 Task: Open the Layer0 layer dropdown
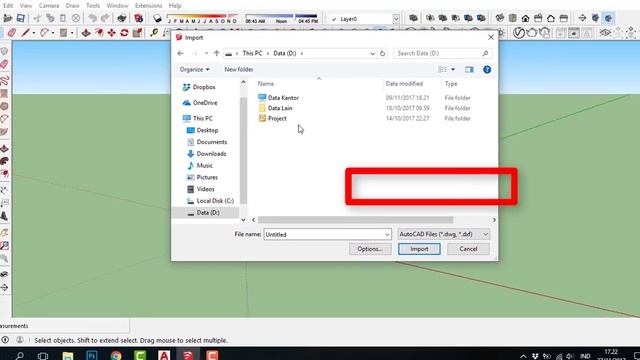[396, 19]
